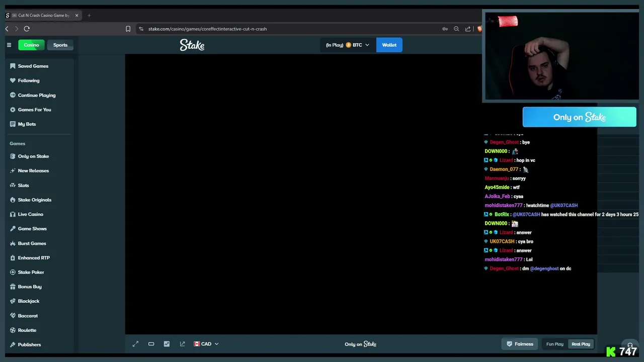Open live stats chart icon
The height and width of the screenshot is (362, 644).
tap(167, 344)
